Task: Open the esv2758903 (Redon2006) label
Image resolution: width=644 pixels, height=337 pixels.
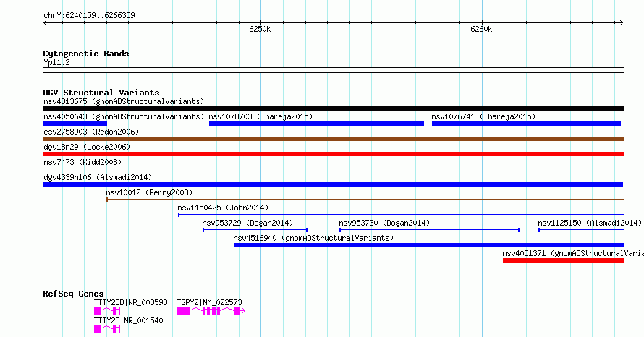Action: [x=91, y=132]
